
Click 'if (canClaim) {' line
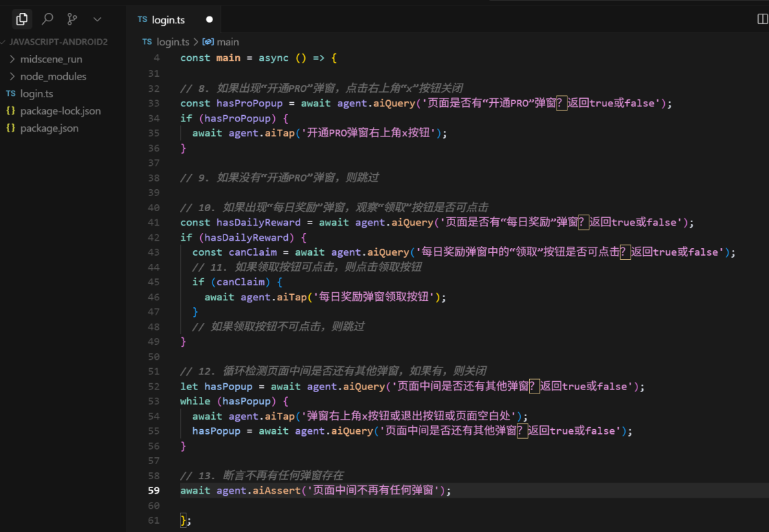coord(237,282)
